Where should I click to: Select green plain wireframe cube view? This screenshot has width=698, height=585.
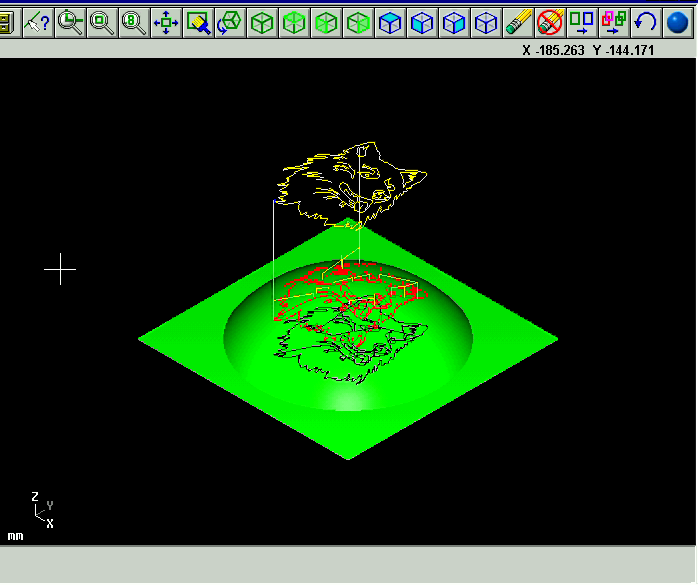[x=262, y=22]
